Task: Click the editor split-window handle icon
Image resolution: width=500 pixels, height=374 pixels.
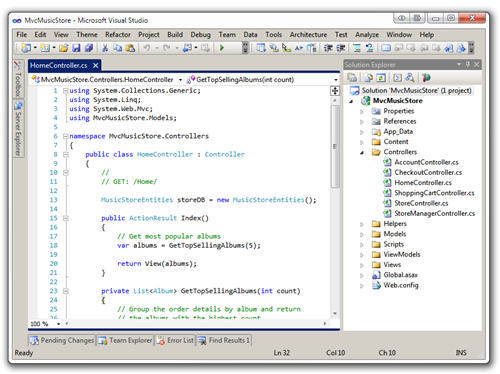Action: 335,90
